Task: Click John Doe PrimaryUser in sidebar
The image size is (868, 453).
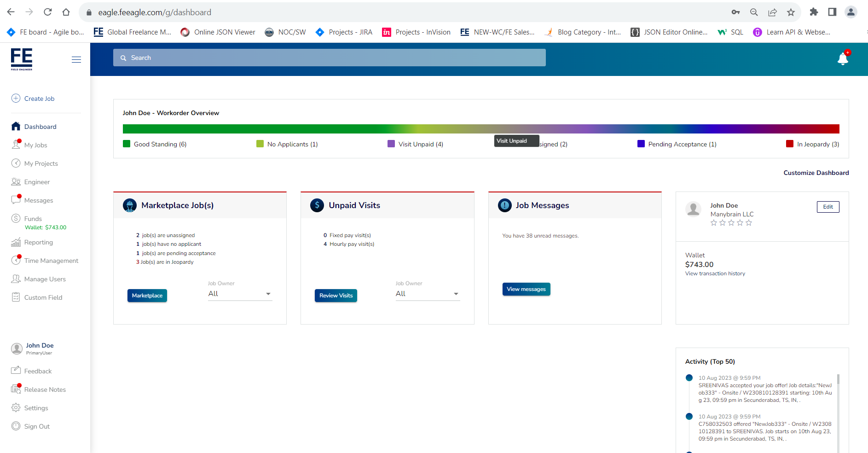Action: [x=32, y=348]
